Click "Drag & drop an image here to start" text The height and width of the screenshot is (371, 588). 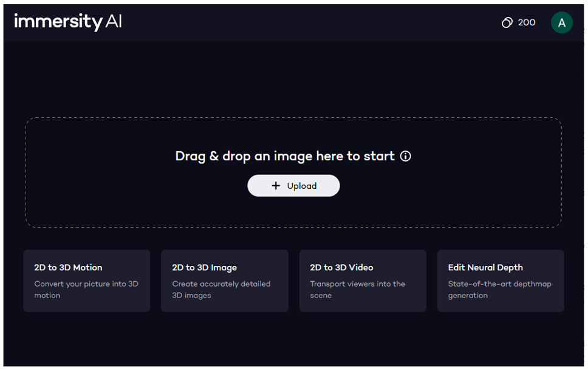[x=285, y=156]
